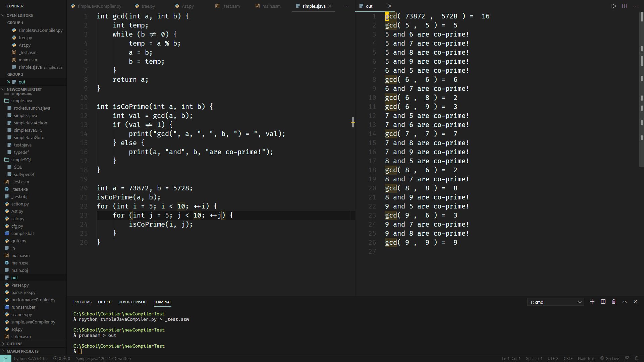Split the editor right using the top-bar icon
The width and height of the screenshot is (644, 362).
click(x=625, y=6)
